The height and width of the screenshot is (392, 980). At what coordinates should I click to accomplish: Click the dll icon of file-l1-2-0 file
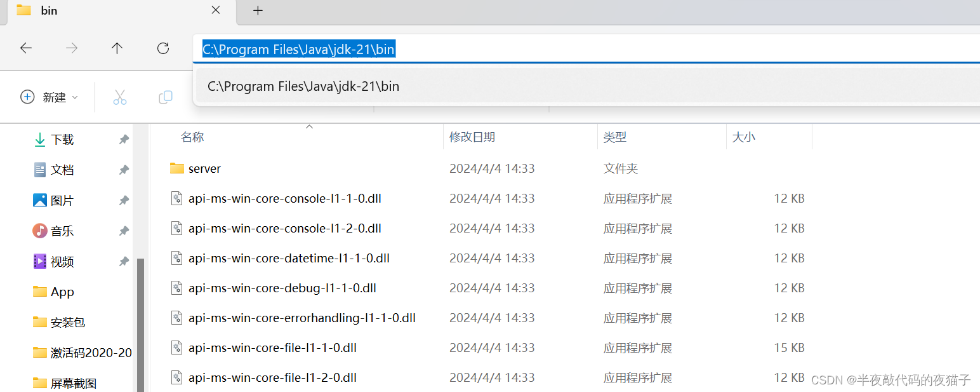point(177,377)
